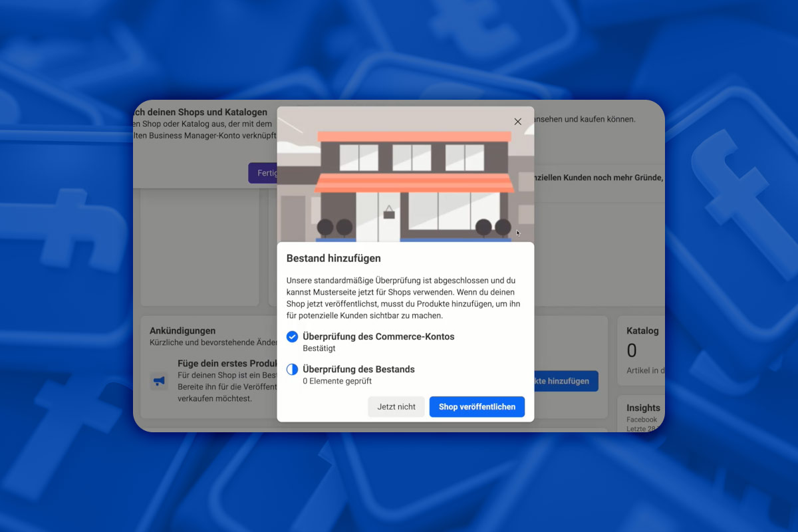Screen dimensions: 798x532
Task: Click the Katalog card heading
Action: tap(642, 331)
